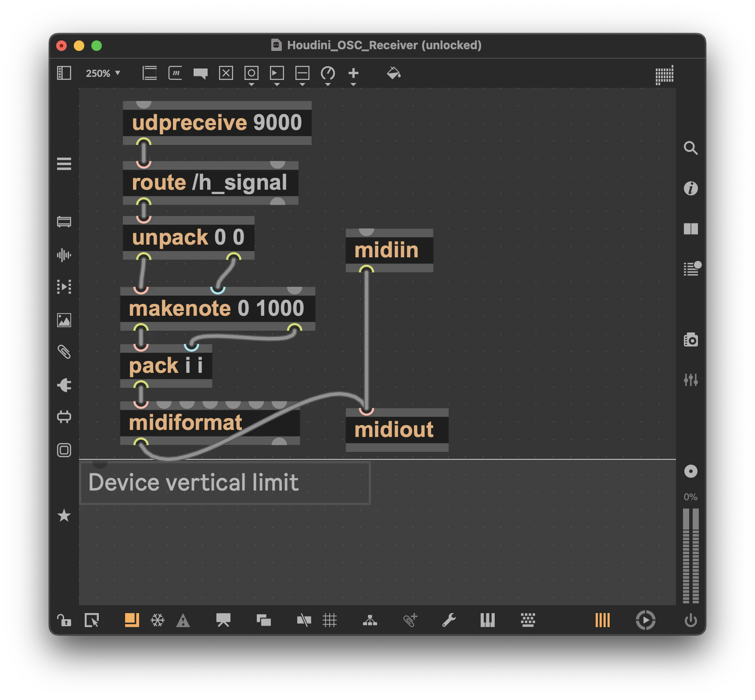Open the favorites star in left sidebar
755x700 pixels.
[64, 516]
